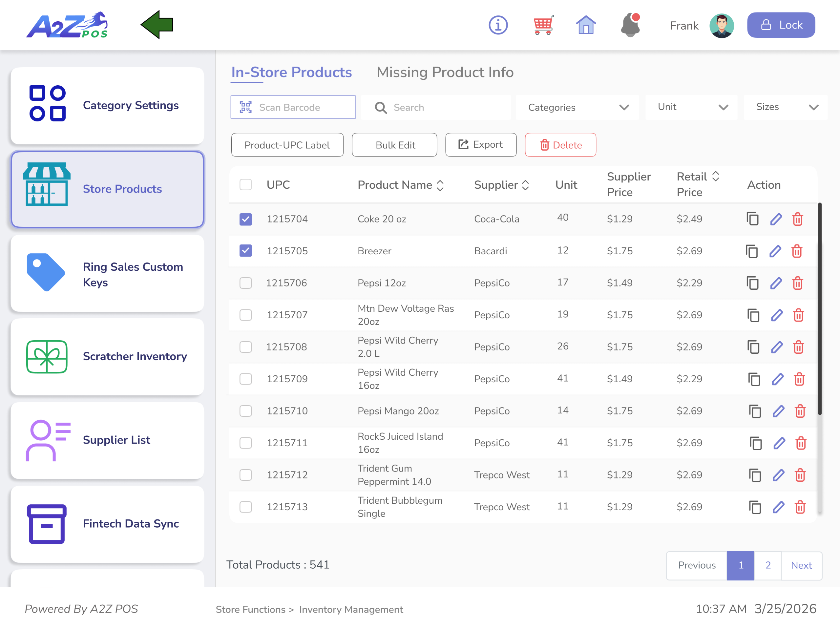
Task: Open Bulk Edit
Action: click(x=394, y=145)
